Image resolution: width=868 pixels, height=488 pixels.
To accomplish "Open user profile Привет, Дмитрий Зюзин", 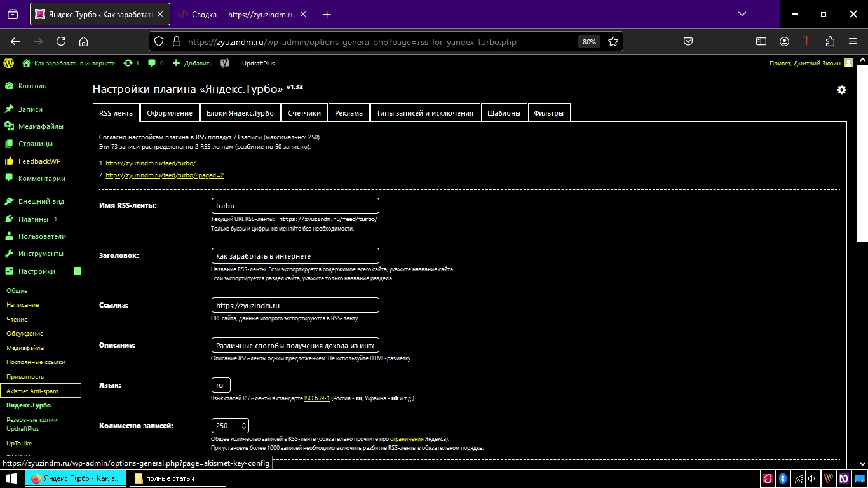I will (x=811, y=63).
